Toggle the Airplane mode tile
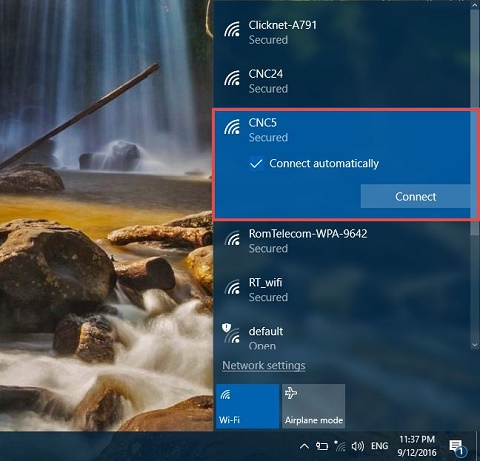The image size is (480, 461). tap(313, 406)
